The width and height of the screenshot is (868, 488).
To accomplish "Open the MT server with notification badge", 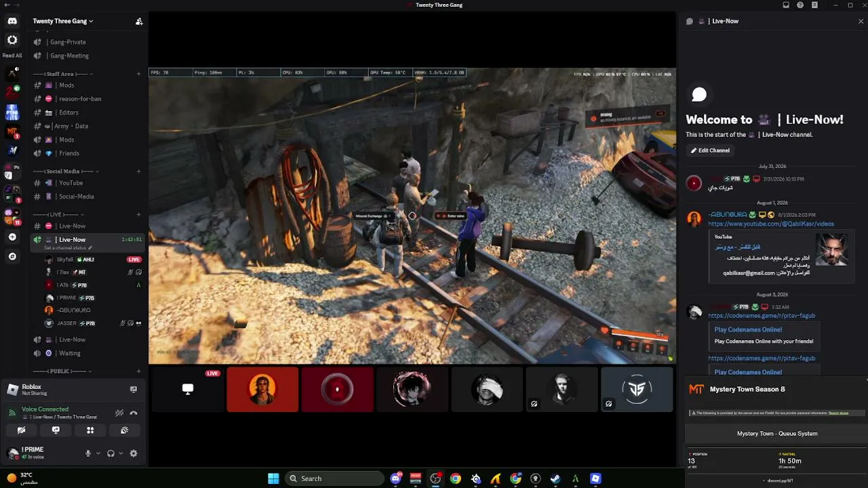I will tap(12, 131).
